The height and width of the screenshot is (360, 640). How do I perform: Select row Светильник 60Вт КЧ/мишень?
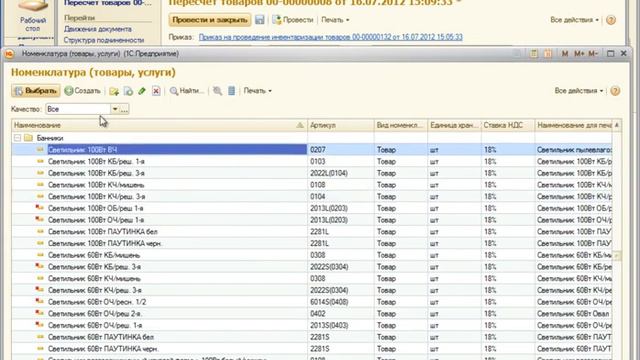pos(312,278)
